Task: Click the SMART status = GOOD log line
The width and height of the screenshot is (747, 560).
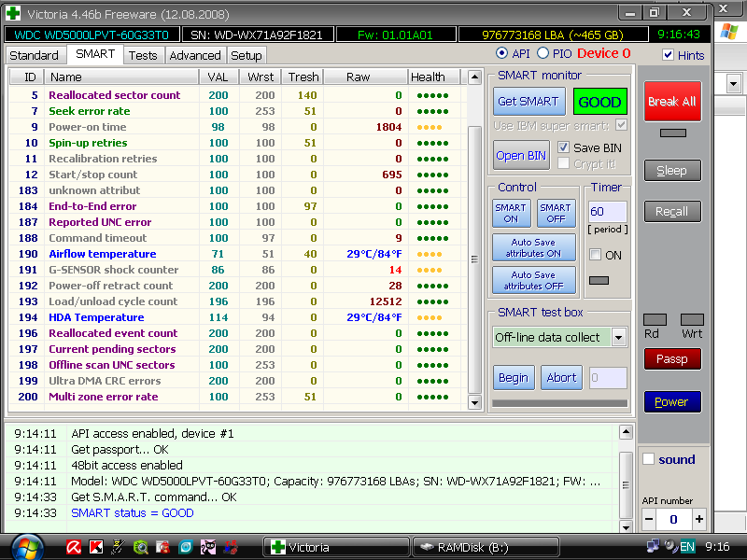Action: (133, 512)
